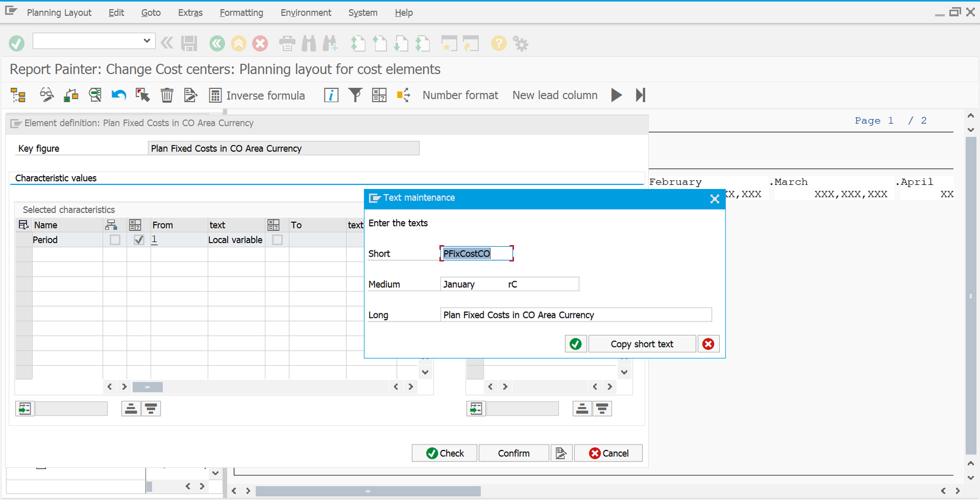
Task: Click the Copy short text button
Action: coord(642,344)
